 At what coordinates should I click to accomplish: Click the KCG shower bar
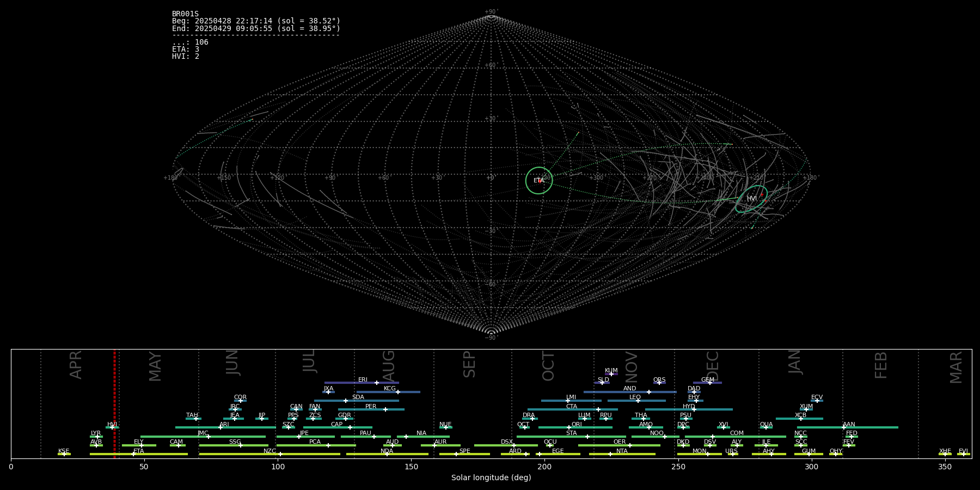[x=388, y=392]
